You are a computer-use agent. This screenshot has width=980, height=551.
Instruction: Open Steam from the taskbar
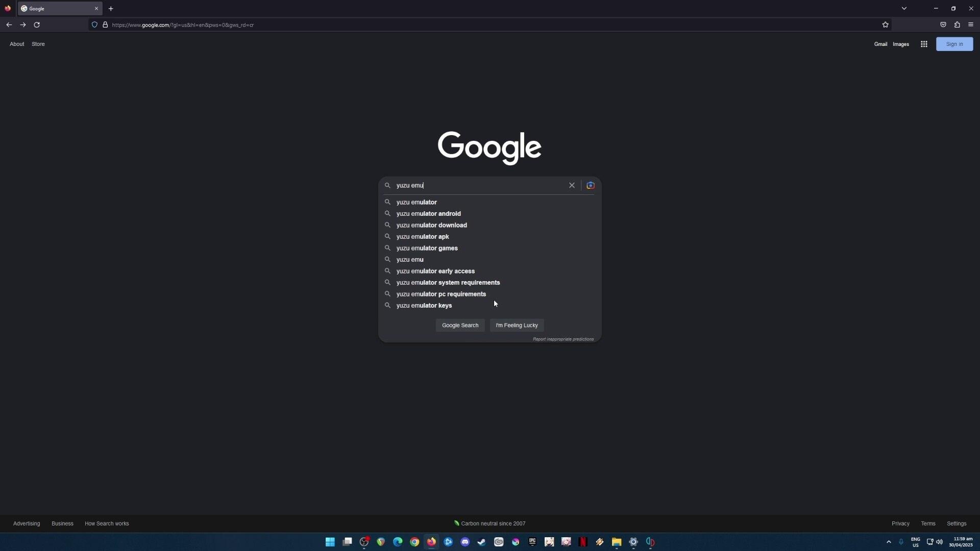[x=481, y=542]
